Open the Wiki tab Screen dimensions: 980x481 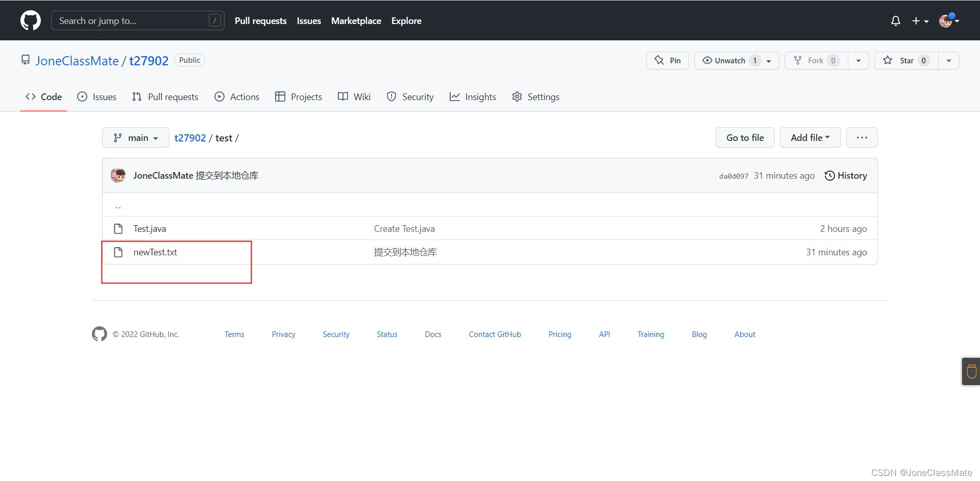click(x=354, y=97)
